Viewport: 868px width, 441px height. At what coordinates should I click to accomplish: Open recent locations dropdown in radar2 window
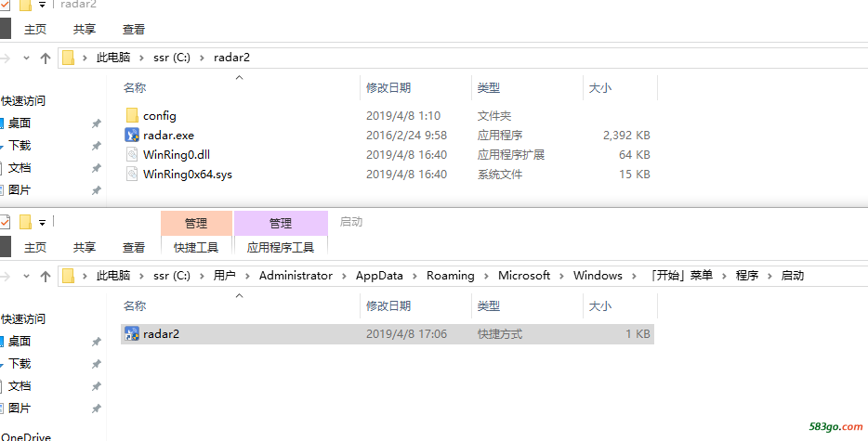pos(26,58)
